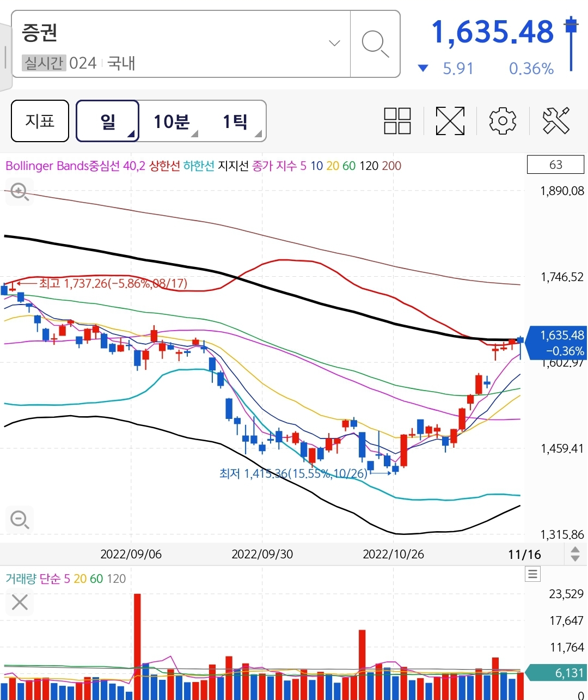Select the 지지선 legend label

[x=233, y=166]
